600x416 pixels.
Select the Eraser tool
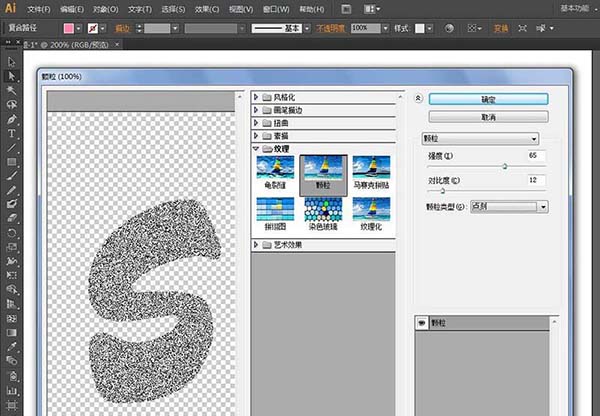(x=11, y=218)
